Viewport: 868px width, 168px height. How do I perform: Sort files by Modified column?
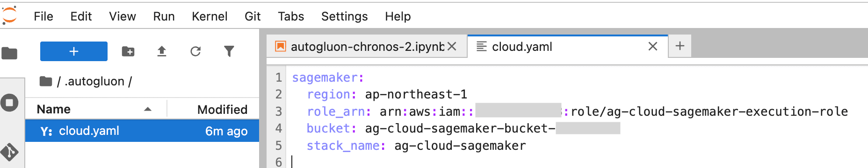coord(213,109)
